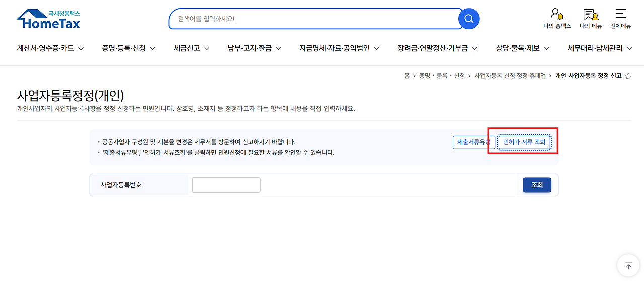Expand 계산서·영수증·카드 menu
The width and height of the screenshot is (644, 283).
coord(50,48)
